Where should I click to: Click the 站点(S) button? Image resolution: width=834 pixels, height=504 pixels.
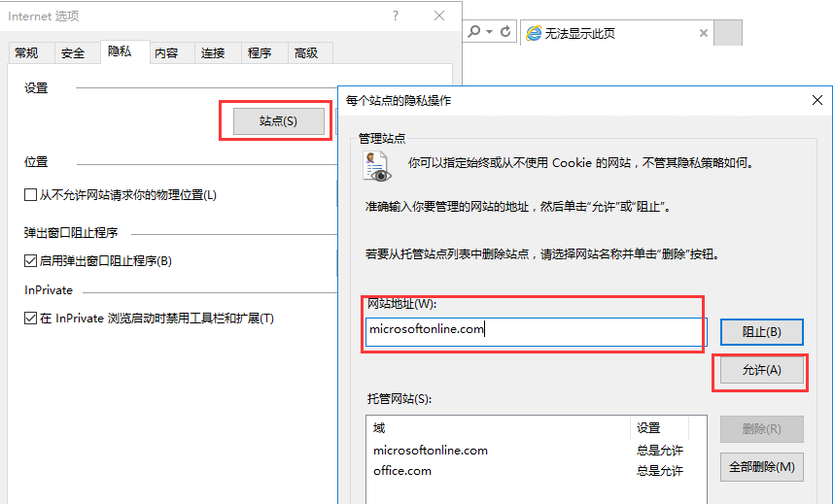coord(278,121)
